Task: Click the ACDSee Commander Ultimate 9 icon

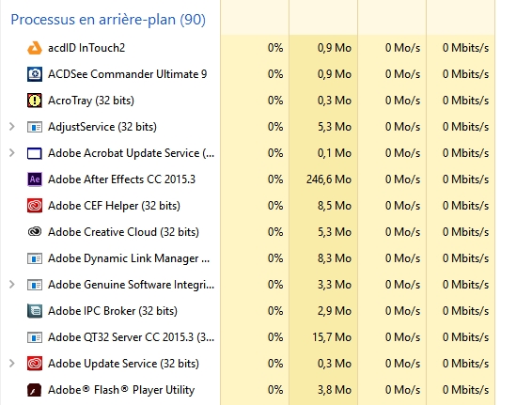Action: (x=35, y=74)
